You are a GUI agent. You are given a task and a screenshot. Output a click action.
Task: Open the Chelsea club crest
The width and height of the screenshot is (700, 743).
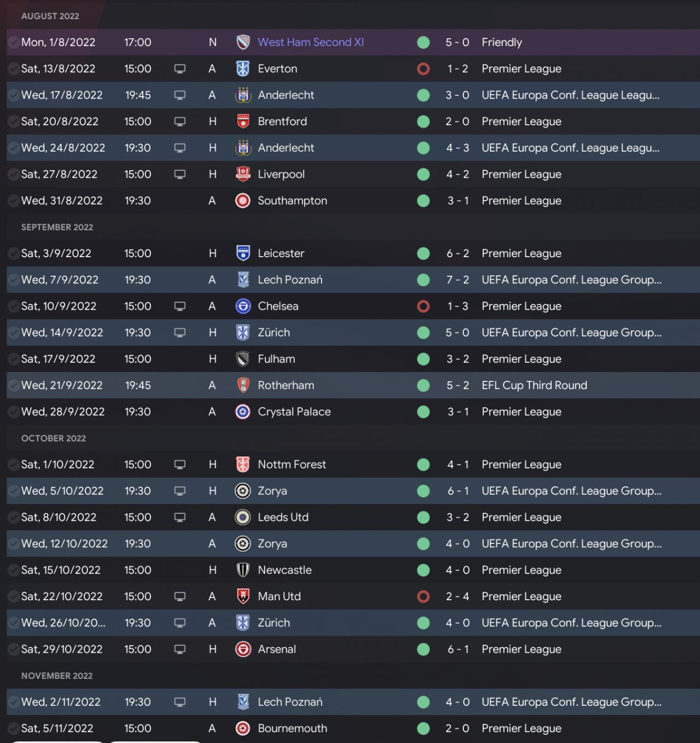click(243, 306)
